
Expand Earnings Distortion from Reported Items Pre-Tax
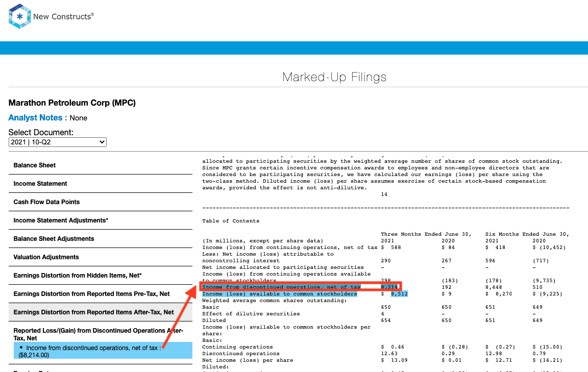[101, 294]
